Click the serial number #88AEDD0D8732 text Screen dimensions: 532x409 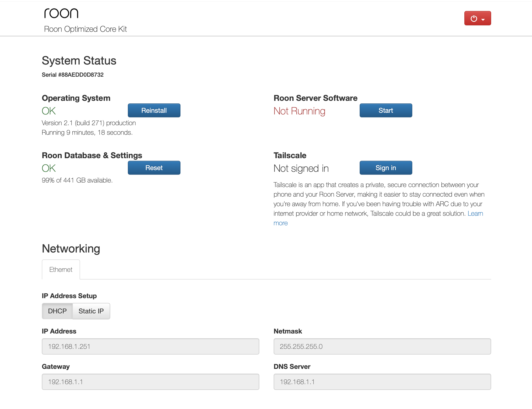coord(73,75)
